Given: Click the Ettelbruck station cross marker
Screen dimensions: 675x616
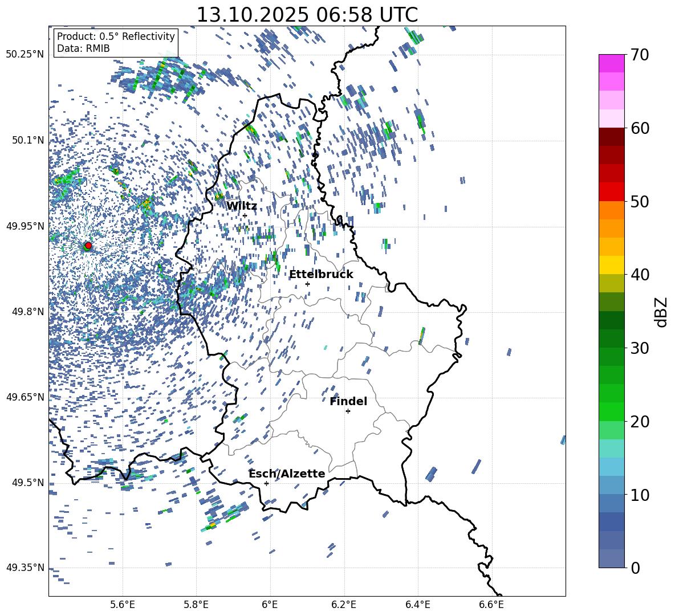Looking at the screenshot, I should pos(307,284).
